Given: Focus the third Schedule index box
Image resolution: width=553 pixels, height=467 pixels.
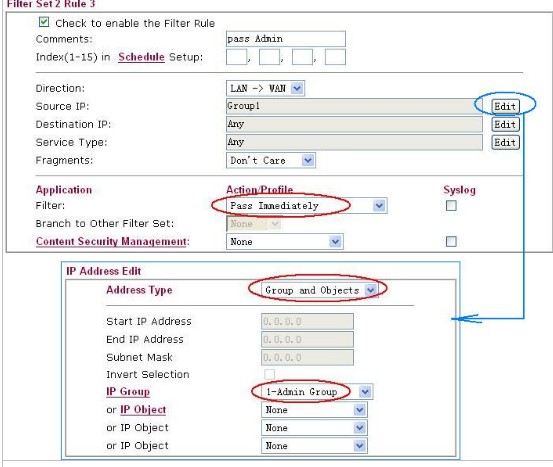Looking at the screenshot, I should (302, 57).
